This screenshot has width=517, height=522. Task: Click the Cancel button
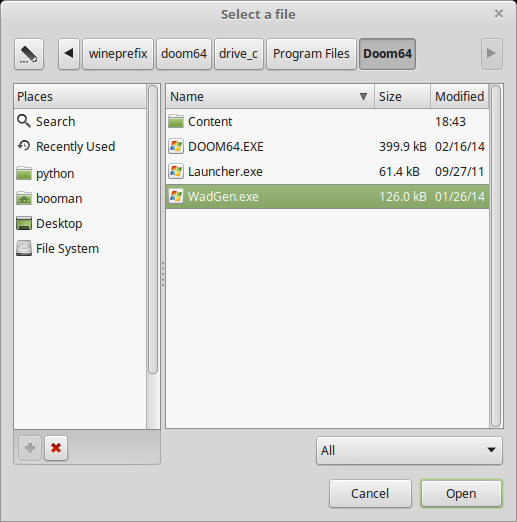[x=370, y=493]
